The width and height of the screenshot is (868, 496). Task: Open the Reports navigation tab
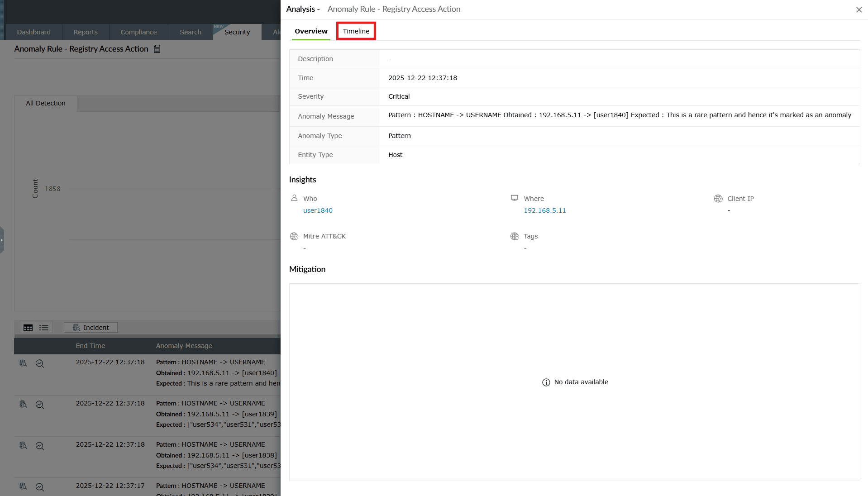pyautogui.click(x=85, y=32)
